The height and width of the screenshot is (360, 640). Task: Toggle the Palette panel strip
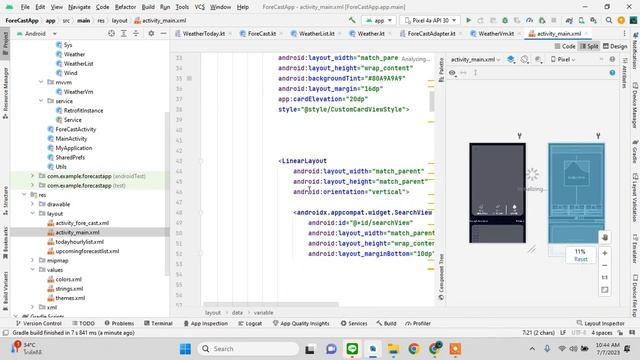tap(441, 69)
